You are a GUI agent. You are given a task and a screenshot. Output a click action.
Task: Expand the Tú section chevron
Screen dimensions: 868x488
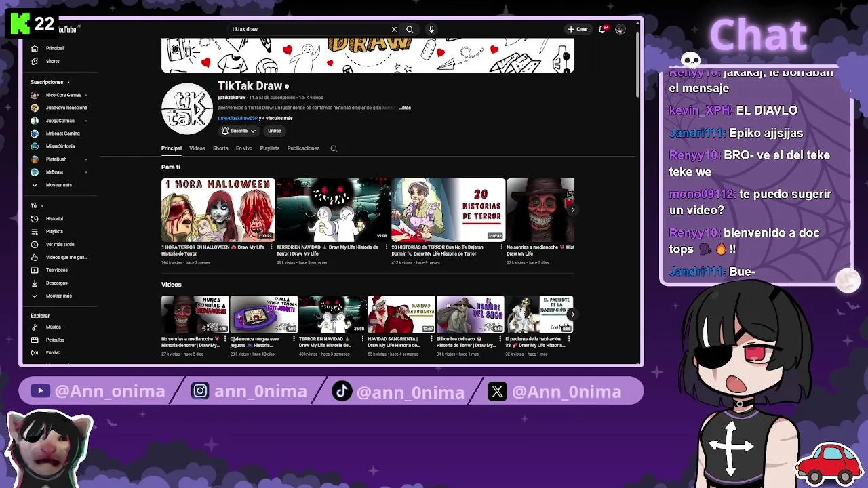(41, 205)
